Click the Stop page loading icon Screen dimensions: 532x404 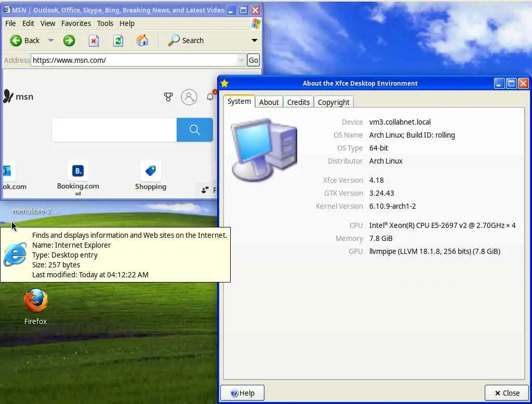(94, 41)
